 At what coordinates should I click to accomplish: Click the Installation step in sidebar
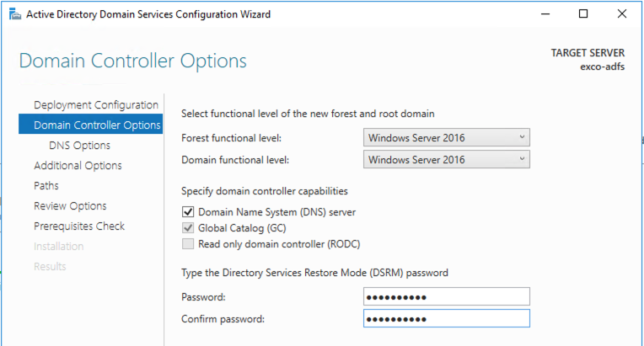(x=58, y=247)
